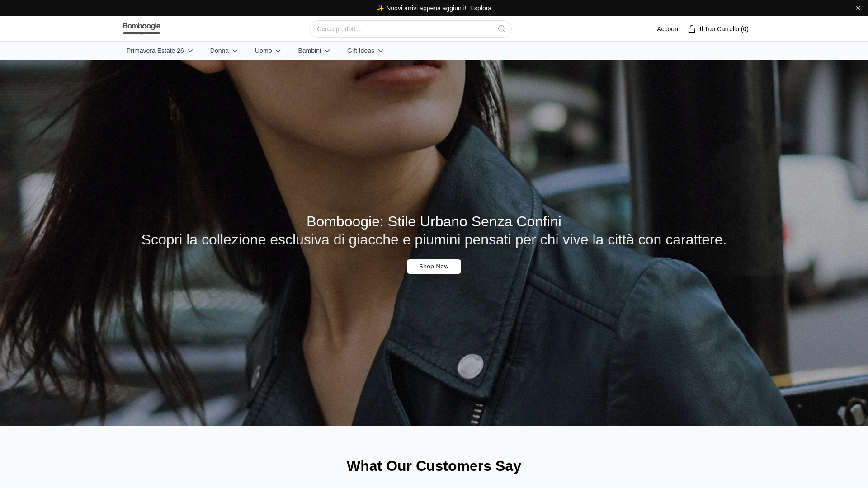Click the Shop Now button
This screenshot has width=868, height=488.
pyautogui.click(x=434, y=267)
